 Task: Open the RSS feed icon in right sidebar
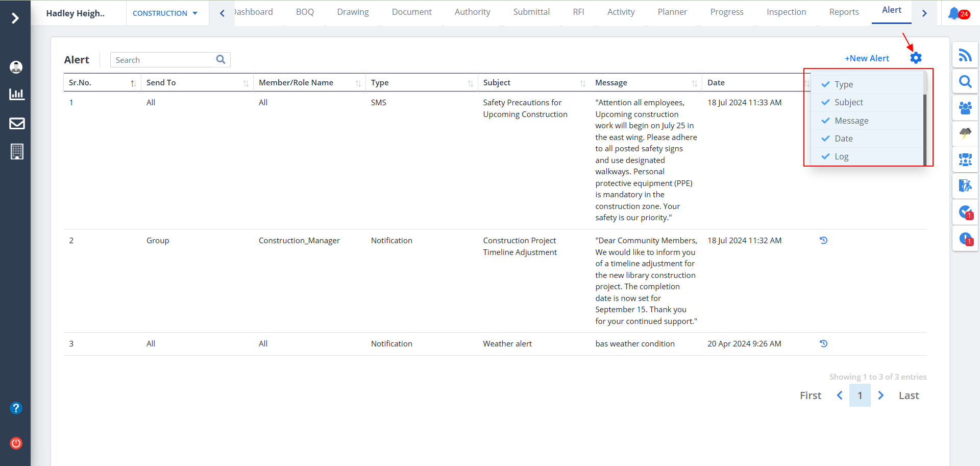[x=965, y=55]
